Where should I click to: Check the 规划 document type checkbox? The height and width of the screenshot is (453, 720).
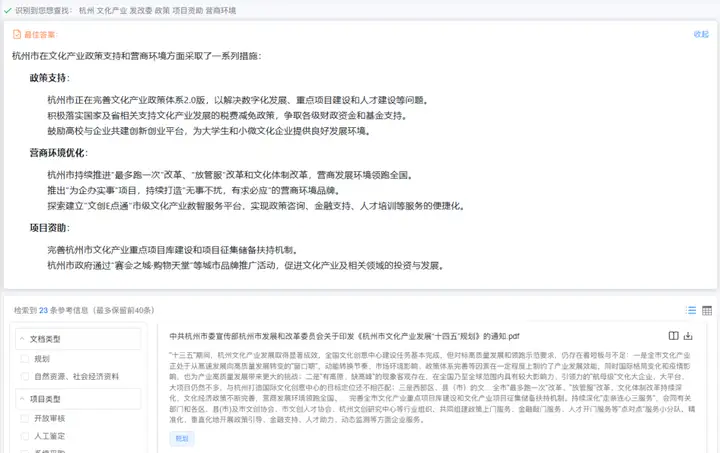[26, 358]
